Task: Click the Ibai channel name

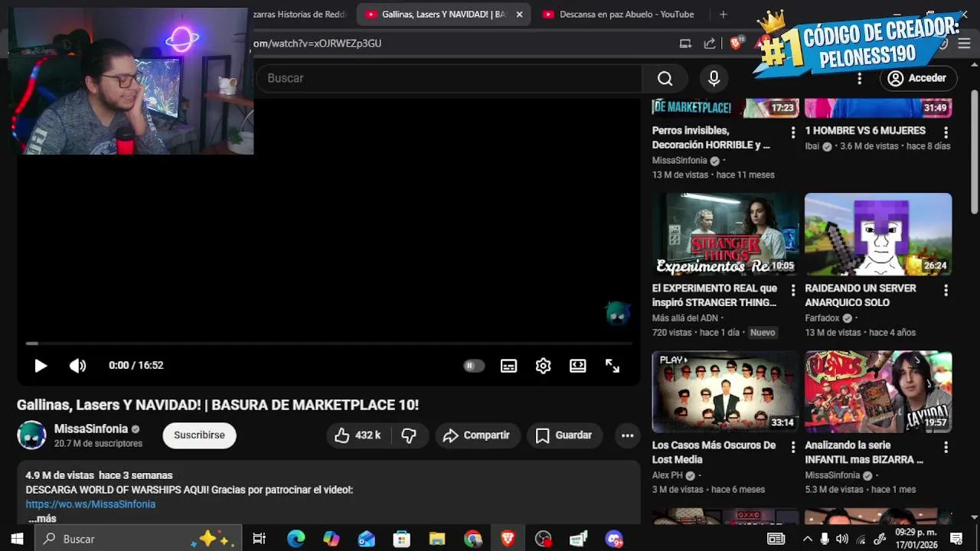Action: 812,146
